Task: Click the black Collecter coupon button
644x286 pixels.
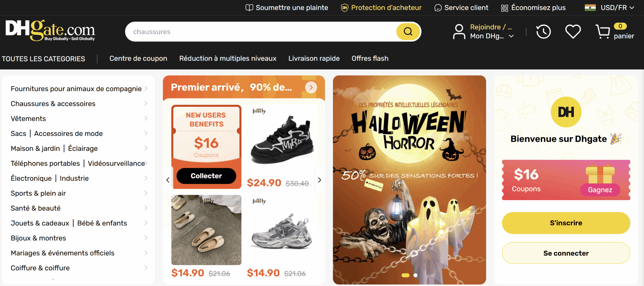Action: [206, 176]
